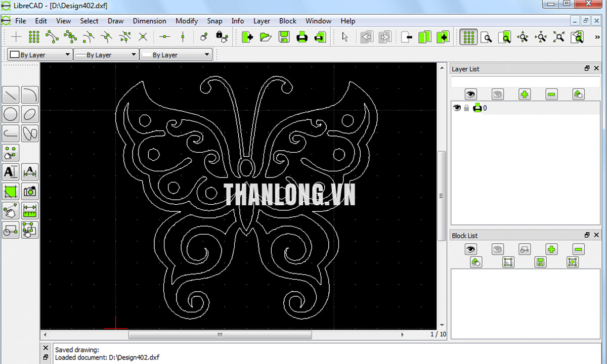Screen dimensions: 607x364
Task: Remove layer with the minus button
Action: click(551, 94)
